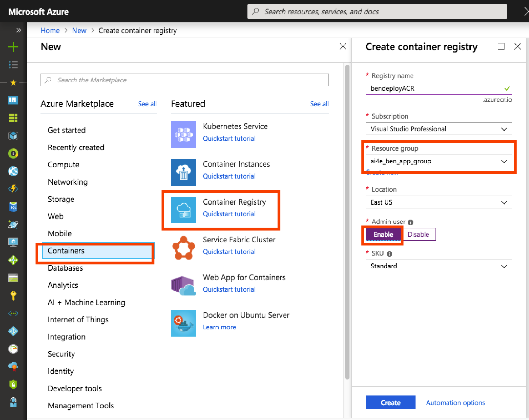Disable the Admin user option
Image resolution: width=529 pixels, height=420 pixels.
[418, 234]
